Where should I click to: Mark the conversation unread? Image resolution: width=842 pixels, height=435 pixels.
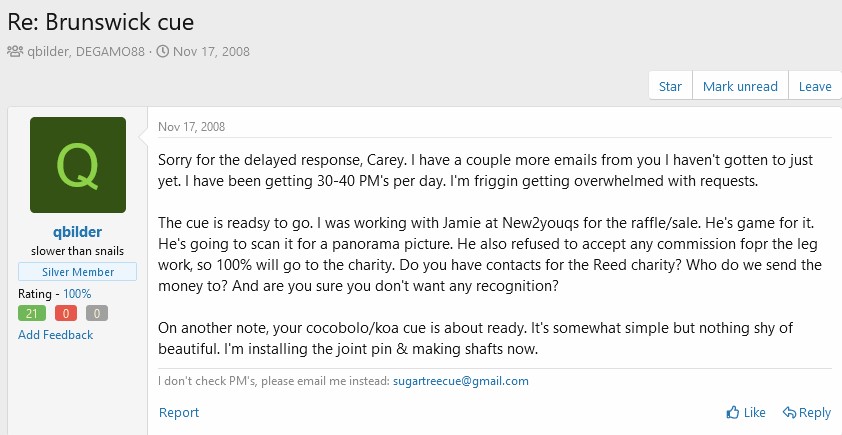[x=740, y=86]
